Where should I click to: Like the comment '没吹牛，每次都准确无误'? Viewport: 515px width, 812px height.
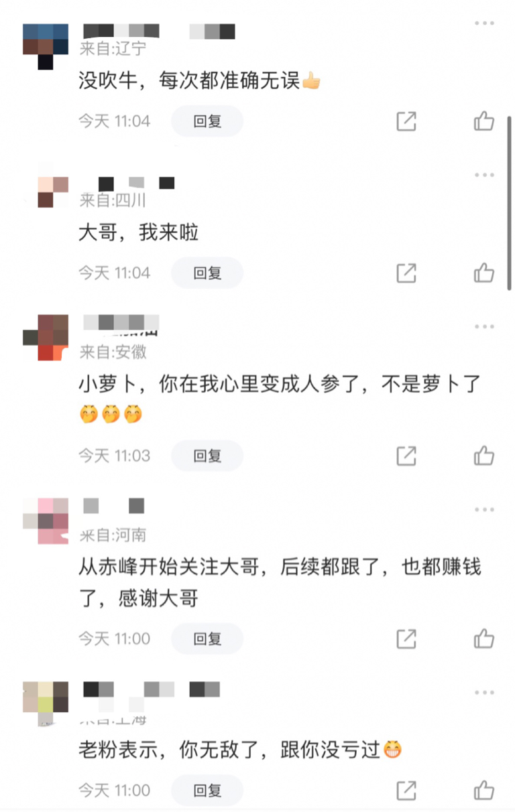point(484,121)
